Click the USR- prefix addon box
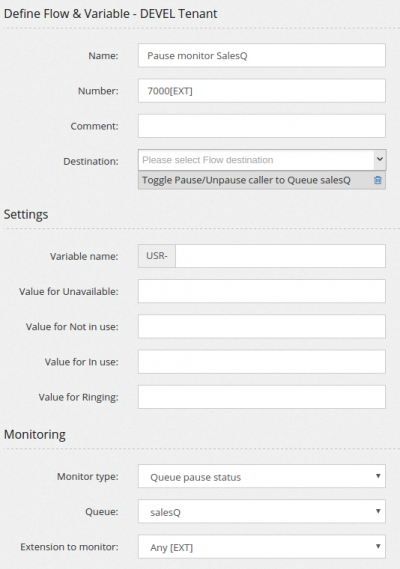This screenshot has width=400, height=569. click(157, 256)
